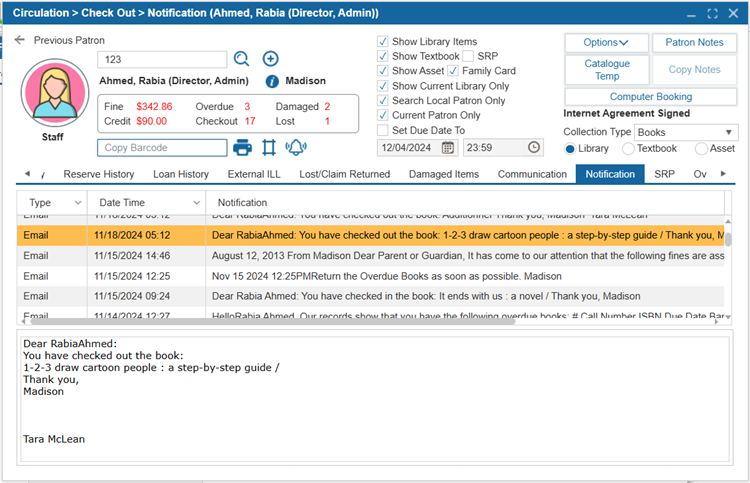Viewport: 750px width, 483px height.
Task: Uncheck Show Library Items
Action: [x=383, y=42]
